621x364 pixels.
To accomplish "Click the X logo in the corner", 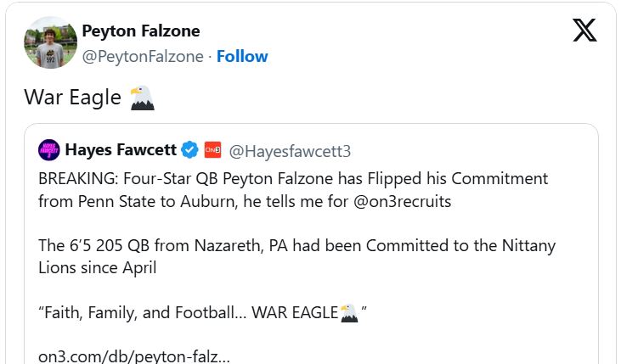I will point(584,31).
